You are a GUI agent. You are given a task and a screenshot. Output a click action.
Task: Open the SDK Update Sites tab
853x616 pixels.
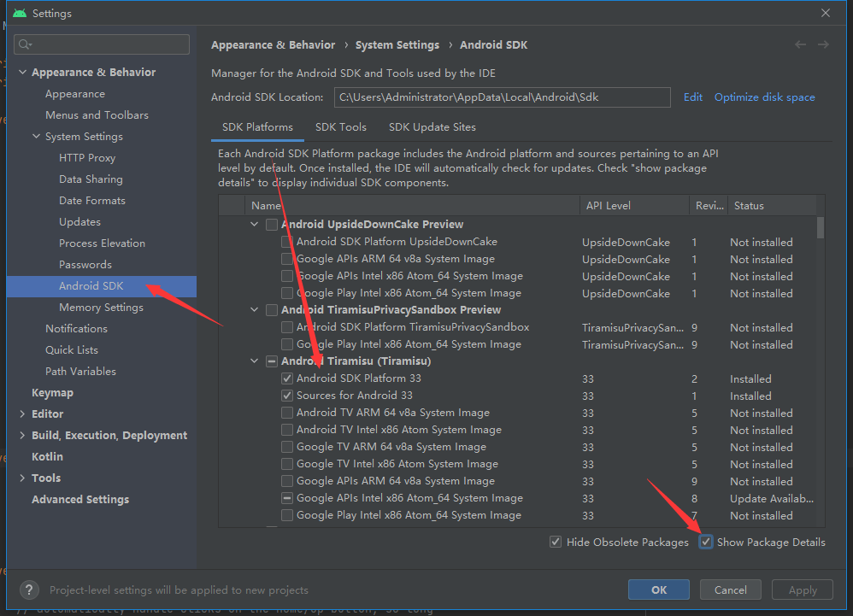432,127
